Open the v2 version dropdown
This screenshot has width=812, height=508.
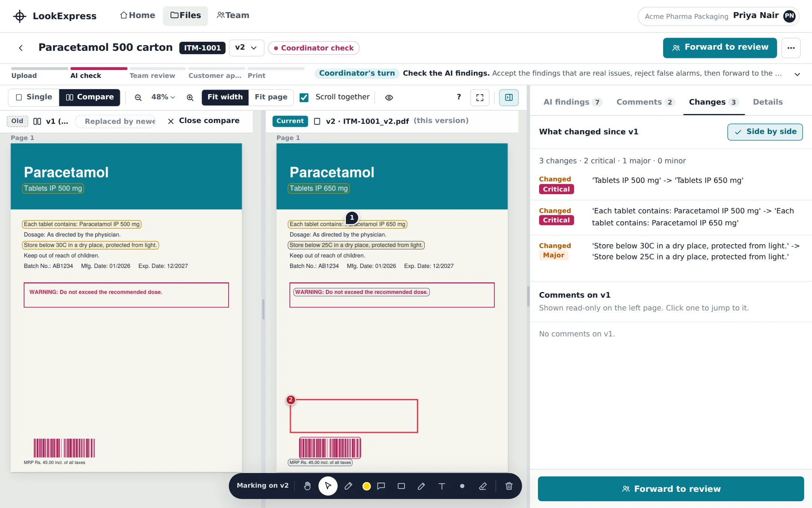[246, 48]
